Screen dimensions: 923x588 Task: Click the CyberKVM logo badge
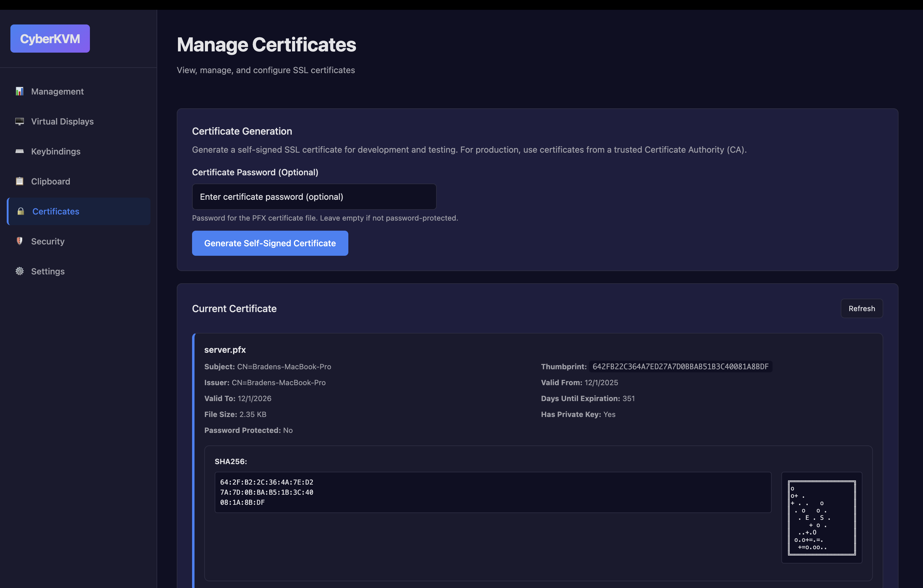50,38
